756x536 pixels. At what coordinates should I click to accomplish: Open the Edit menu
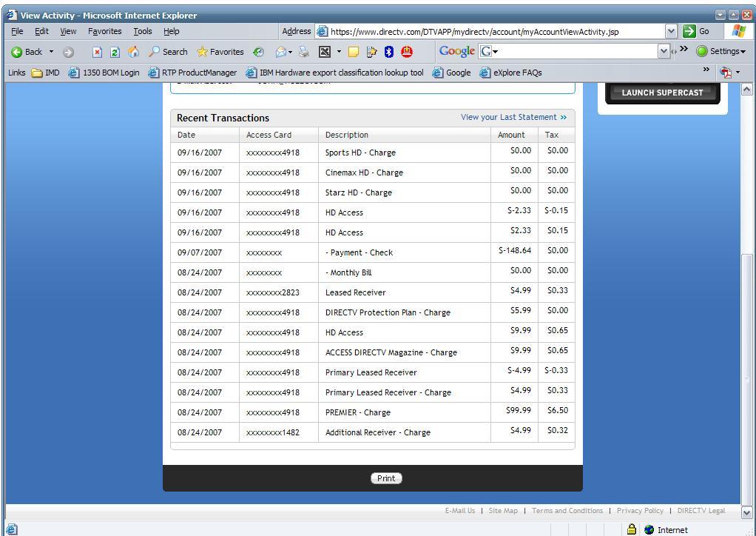click(41, 31)
